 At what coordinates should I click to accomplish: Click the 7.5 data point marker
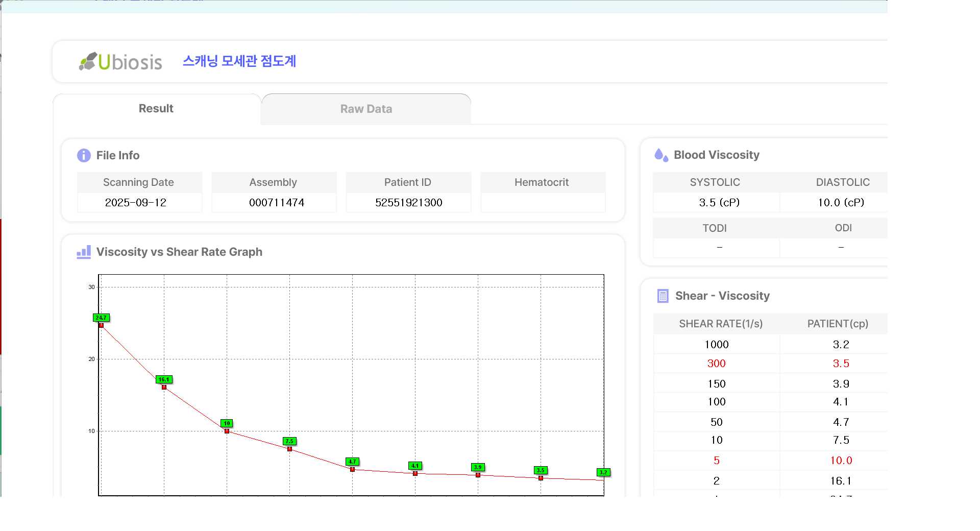point(289,441)
